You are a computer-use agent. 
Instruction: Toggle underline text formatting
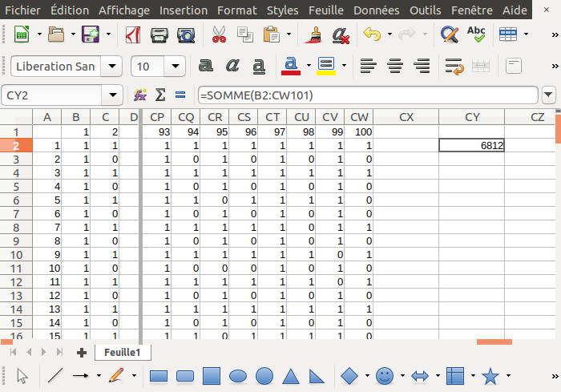tap(260, 66)
